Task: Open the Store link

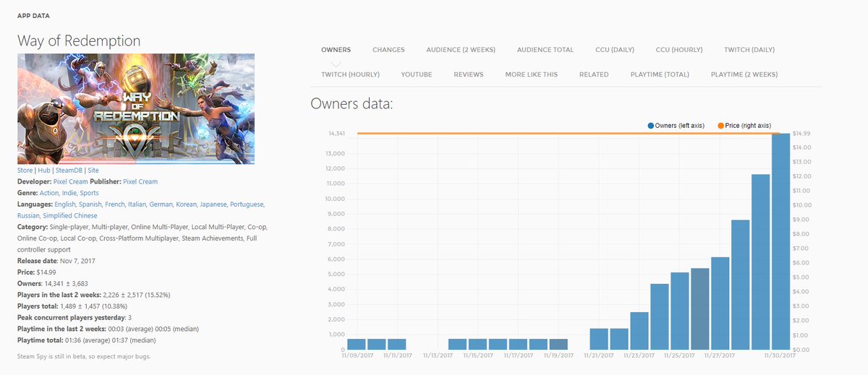Action: point(25,170)
